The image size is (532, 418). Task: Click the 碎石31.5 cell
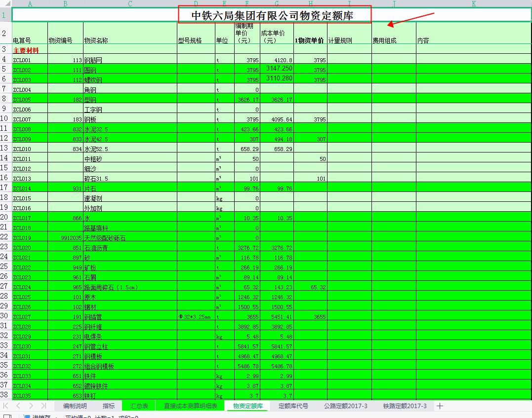130,178
